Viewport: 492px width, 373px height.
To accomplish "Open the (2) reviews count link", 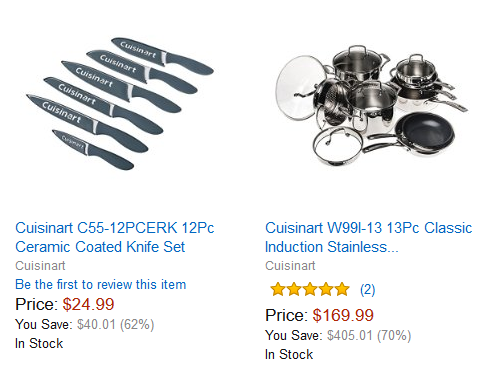I will point(368,290).
